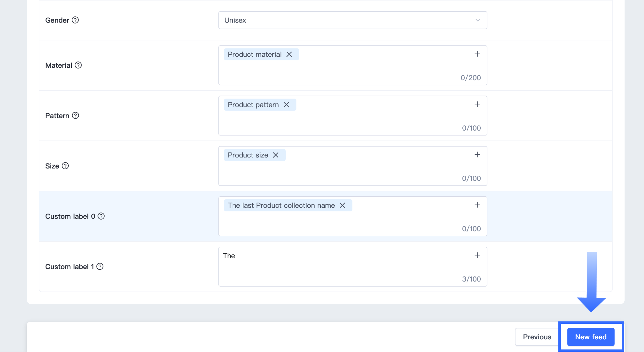Click the New feed button

(x=590, y=337)
